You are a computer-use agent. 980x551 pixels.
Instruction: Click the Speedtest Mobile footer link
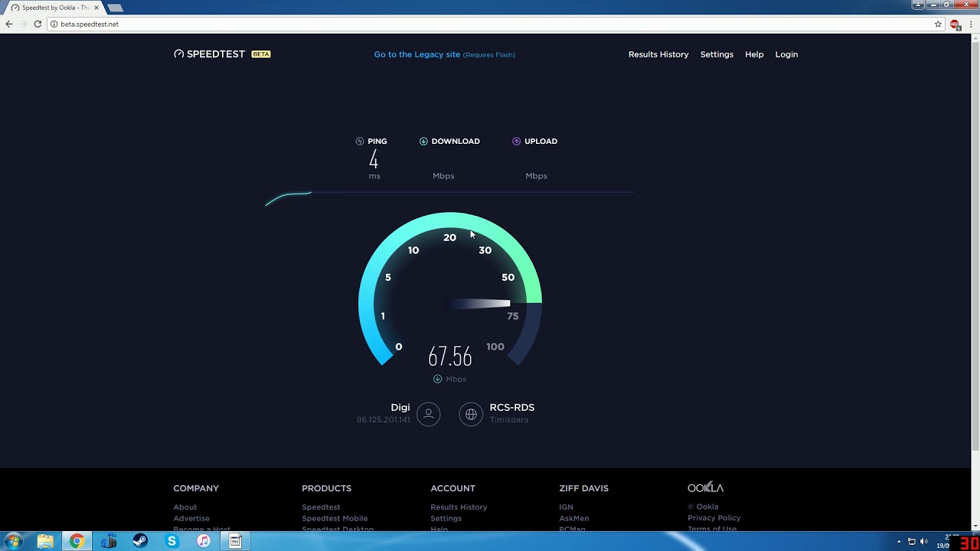(x=335, y=518)
